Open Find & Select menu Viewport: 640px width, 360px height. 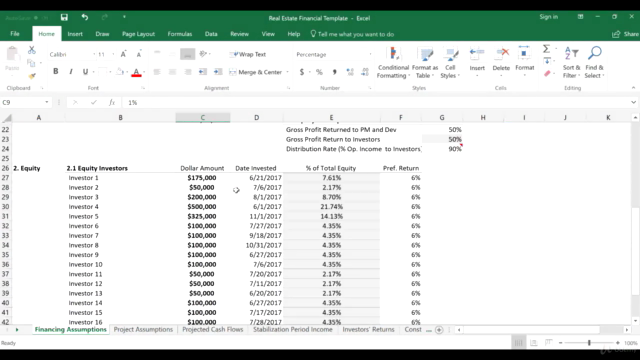(594, 62)
